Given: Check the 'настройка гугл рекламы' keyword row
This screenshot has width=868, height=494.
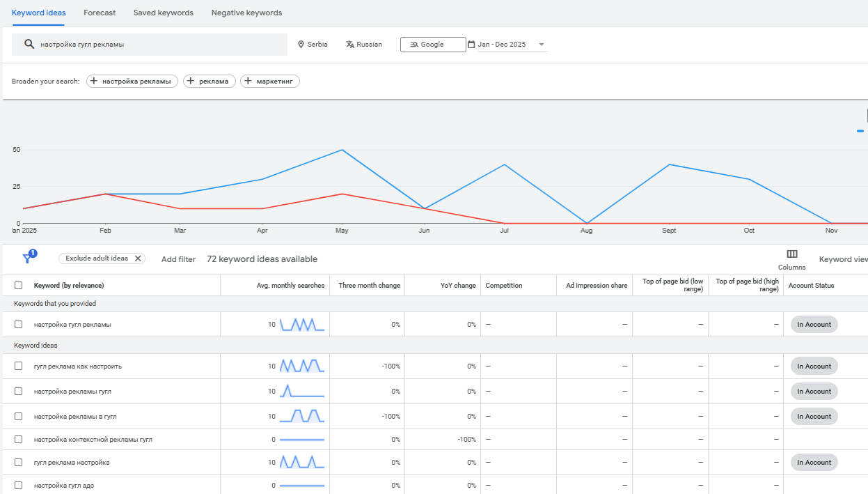Looking at the screenshot, I should tap(19, 325).
